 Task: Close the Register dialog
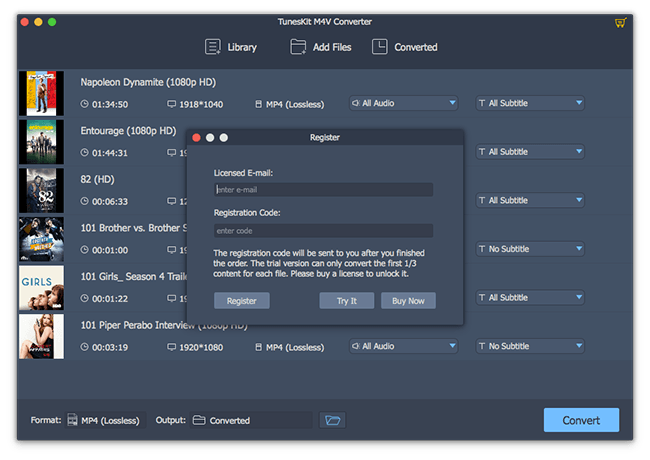[196, 138]
